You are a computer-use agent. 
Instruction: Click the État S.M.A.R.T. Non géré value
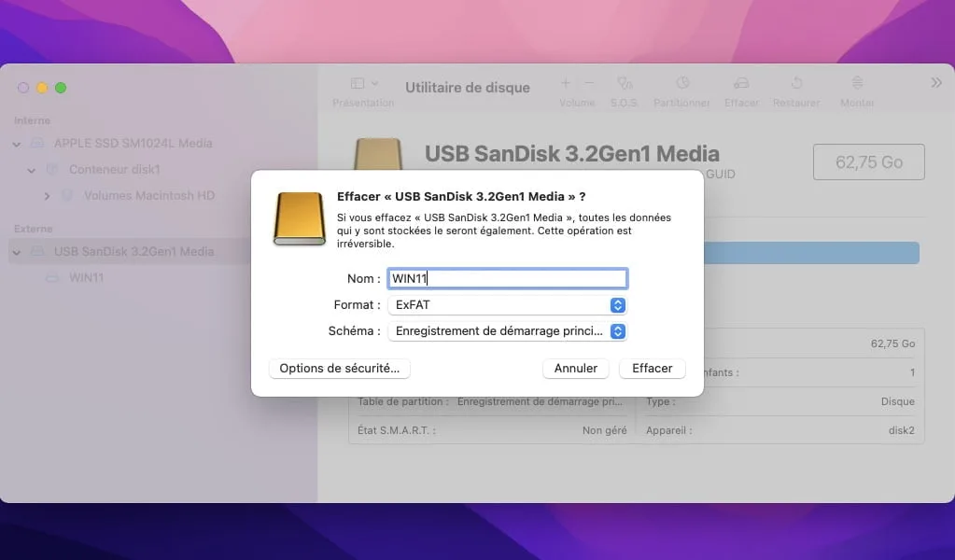(x=604, y=430)
